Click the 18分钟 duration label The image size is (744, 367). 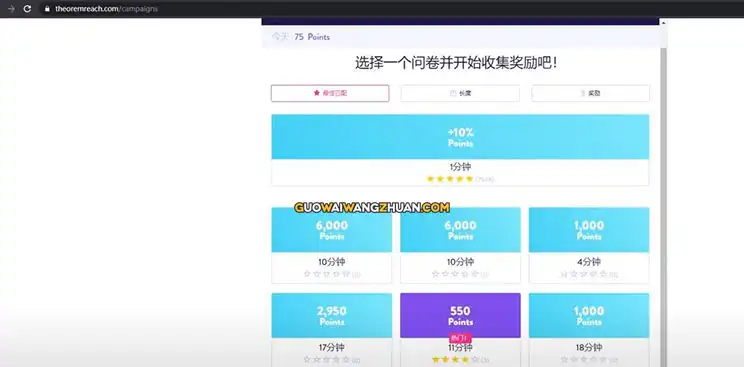pyautogui.click(x=589, y=348)
